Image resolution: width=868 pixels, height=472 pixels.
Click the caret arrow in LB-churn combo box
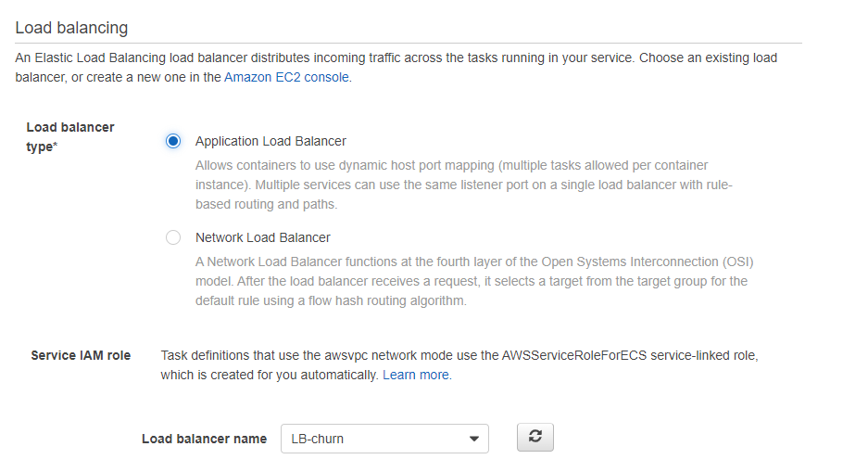(474, 439)
